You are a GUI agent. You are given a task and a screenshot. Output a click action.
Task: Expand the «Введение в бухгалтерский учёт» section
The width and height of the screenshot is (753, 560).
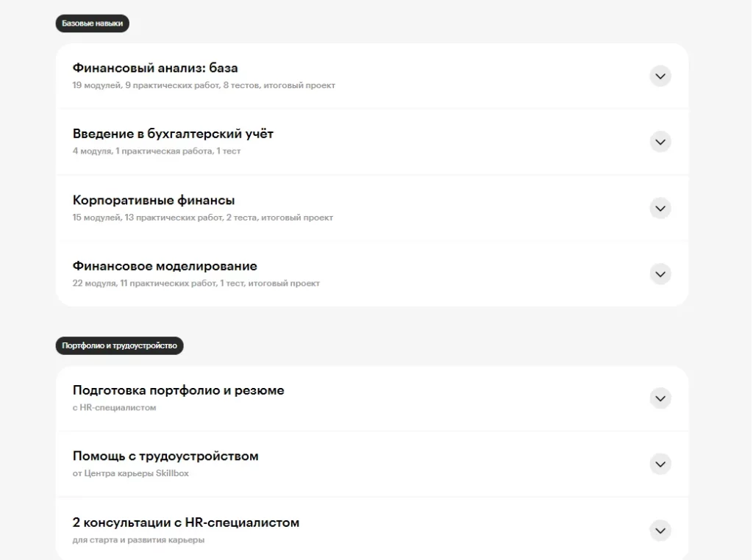point(660,141)
